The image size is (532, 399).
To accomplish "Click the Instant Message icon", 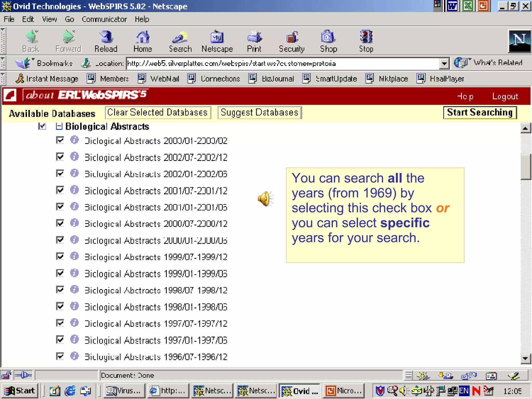I will pyautogui.click(x=20, y=78).
